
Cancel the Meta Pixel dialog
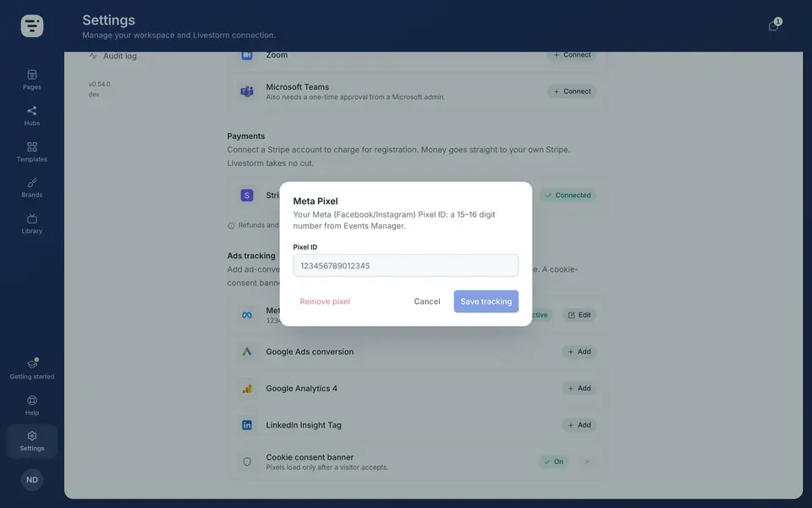[x=426, y=301]
